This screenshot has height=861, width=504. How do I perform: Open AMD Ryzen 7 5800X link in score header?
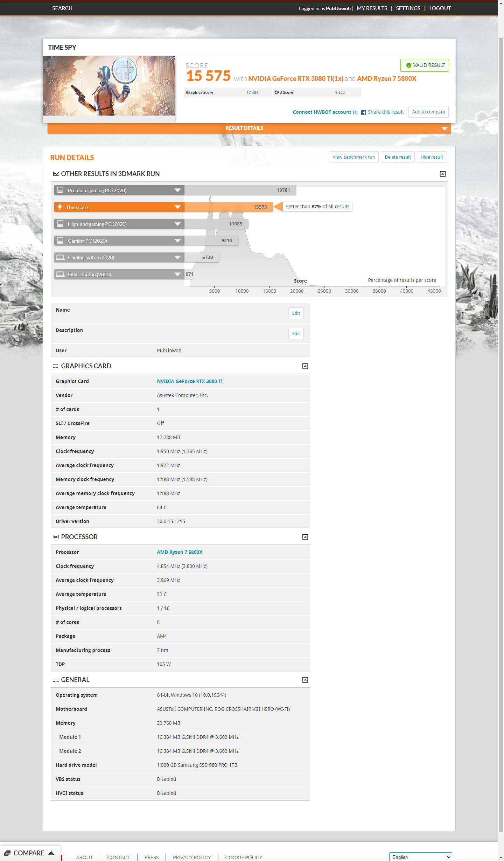387,78
